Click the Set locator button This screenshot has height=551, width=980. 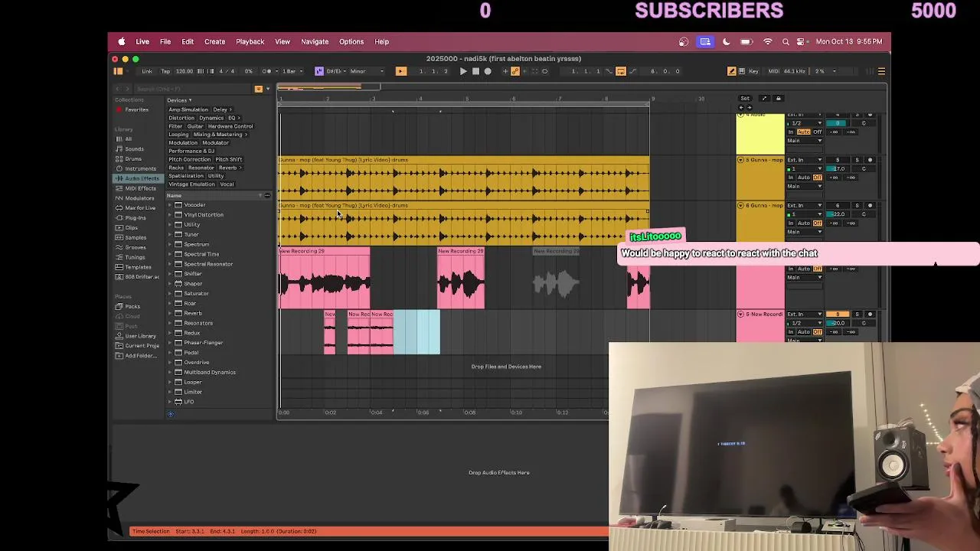(x=745, y=98)
